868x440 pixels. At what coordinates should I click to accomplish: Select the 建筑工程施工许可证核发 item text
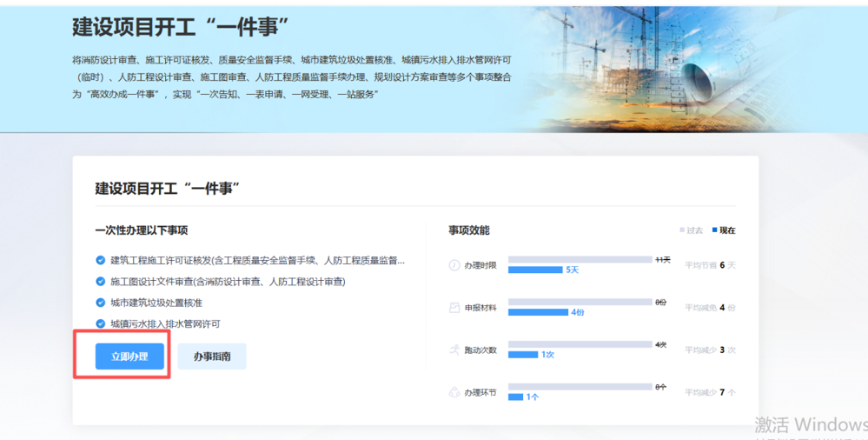tap(257, 260)
